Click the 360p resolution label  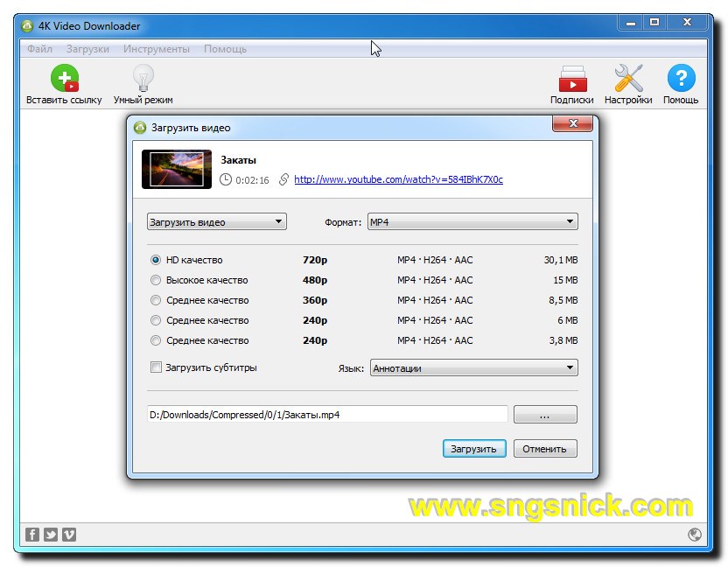click(315, 300)
